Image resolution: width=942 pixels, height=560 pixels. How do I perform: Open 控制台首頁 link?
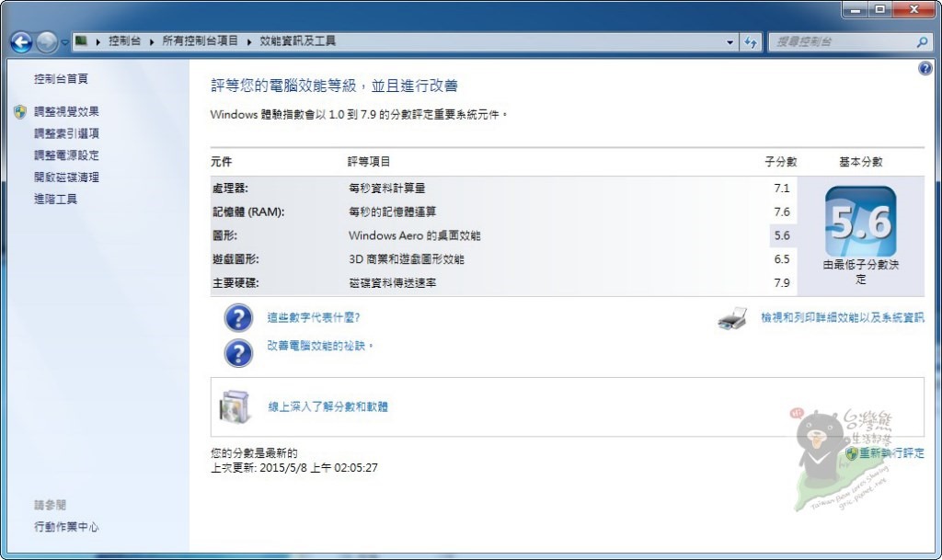click(61, 79)
